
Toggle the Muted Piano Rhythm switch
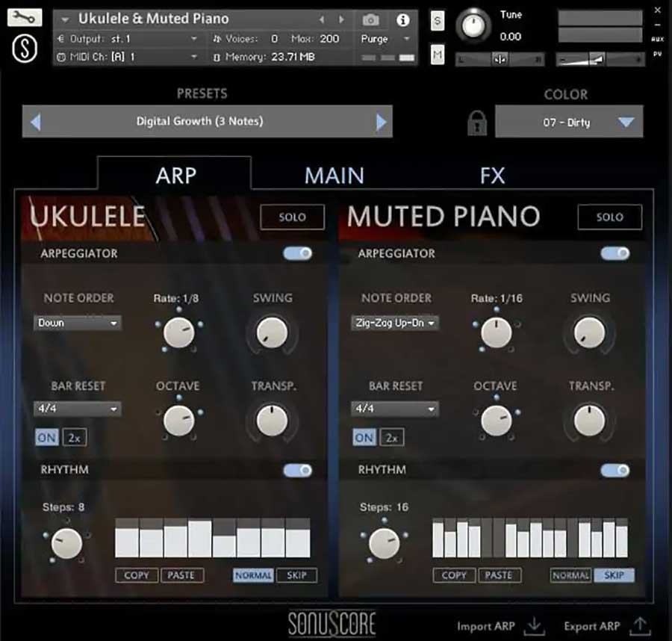(x=615, y=471)
